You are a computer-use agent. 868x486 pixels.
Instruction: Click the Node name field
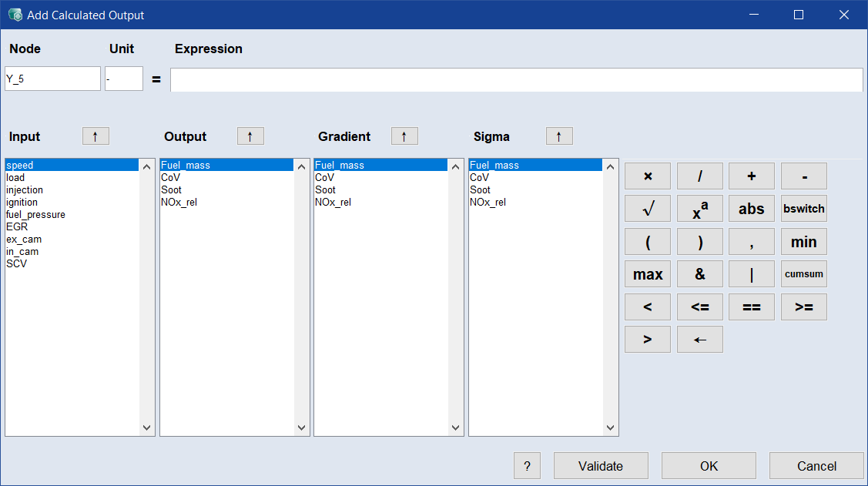click(x=52, y=79)
